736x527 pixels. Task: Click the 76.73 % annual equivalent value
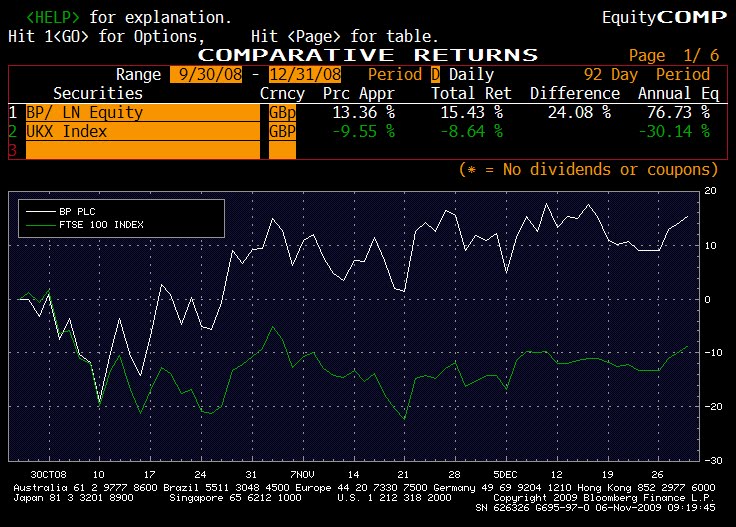point(678,113)
